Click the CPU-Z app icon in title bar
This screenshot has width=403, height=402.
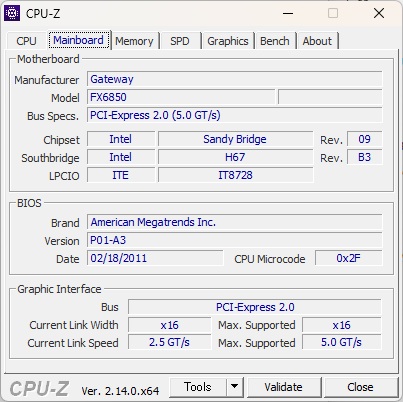pyautogui.click(x=12, y=13)
